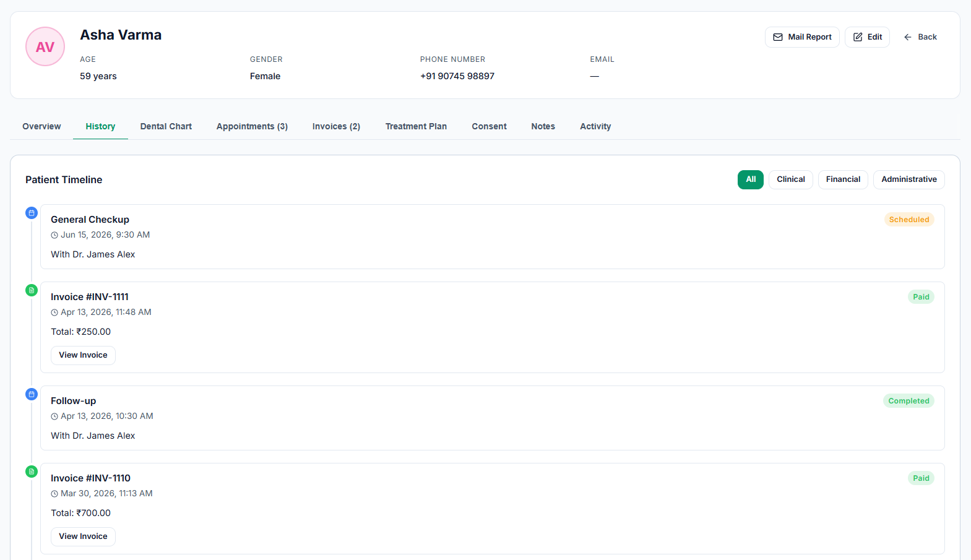This screenshot has width=971, height=560.
Task: Click the Invoice #INV-1111 title
Action: [90, 297]
